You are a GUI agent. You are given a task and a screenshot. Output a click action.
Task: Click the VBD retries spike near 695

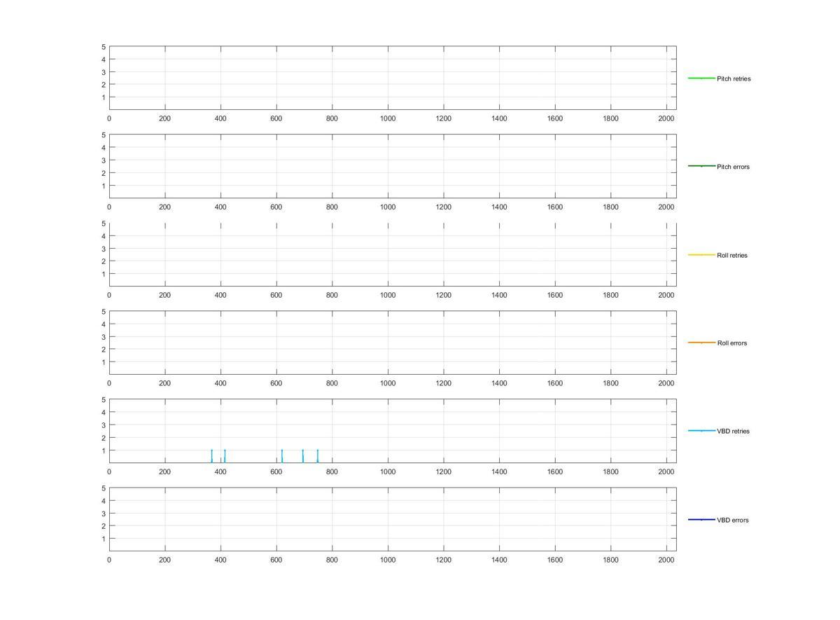tap(303, 456)
